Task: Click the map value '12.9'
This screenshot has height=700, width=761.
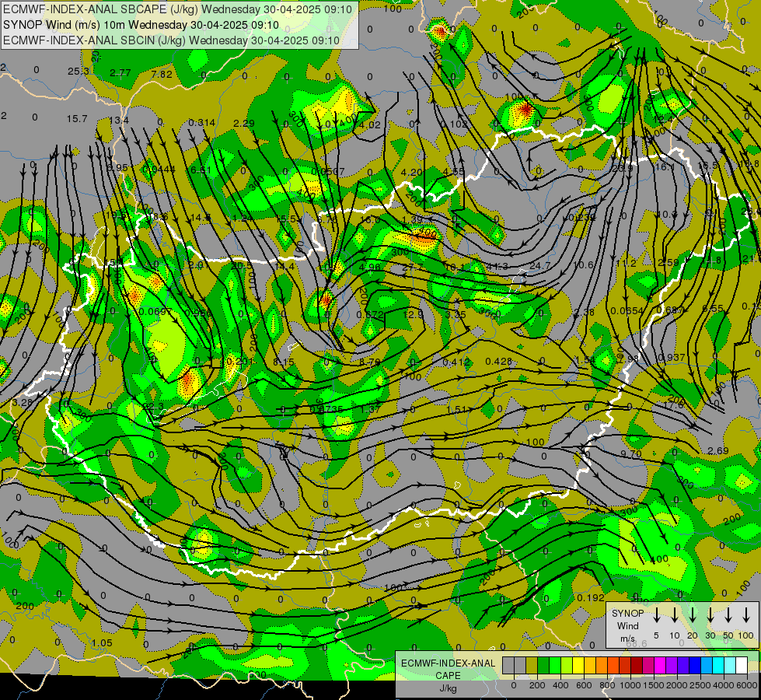Action: coord(413,314)
